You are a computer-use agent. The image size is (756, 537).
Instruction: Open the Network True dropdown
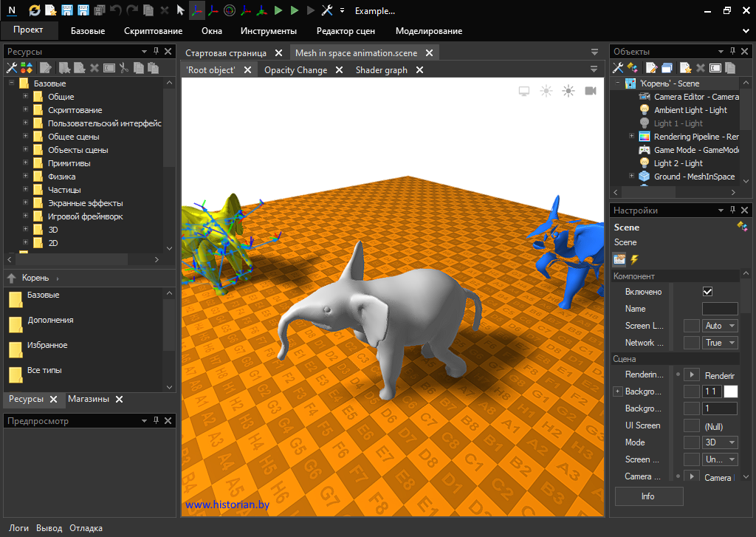pyautogui.click(x=721, y=343)
